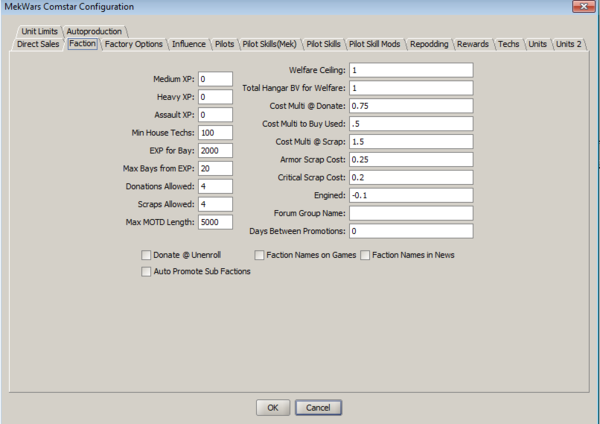Click the OK button
Image resolution: width=600 pixels, height=424 pixels.
[x=272, y=408]
